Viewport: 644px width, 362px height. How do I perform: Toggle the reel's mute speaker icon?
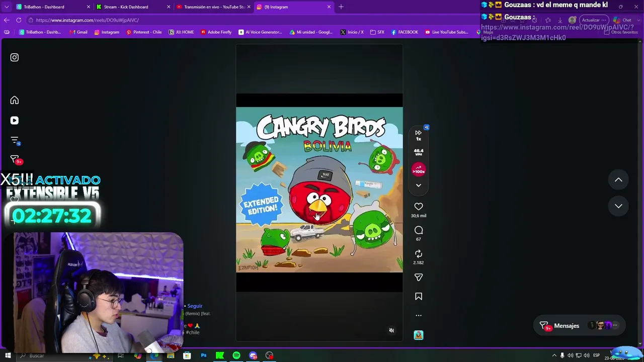[x=391, y=330]
